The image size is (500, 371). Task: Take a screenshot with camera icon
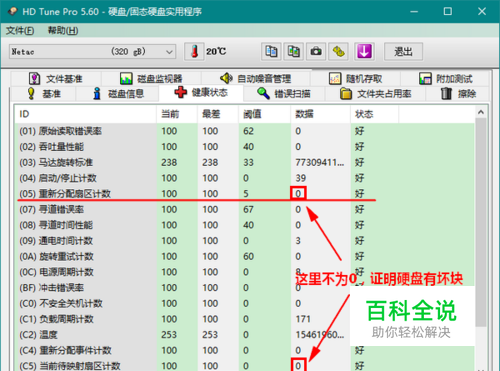316,52
